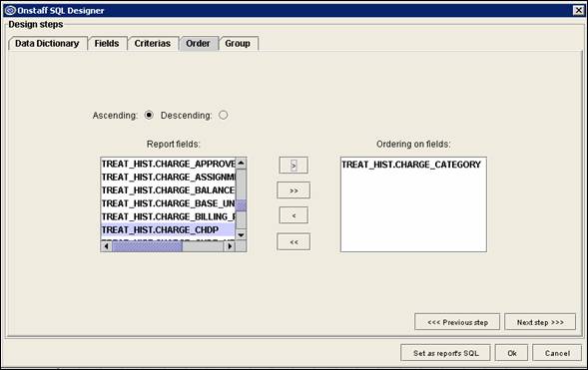Click the double right arrow add-all button
Viewport: 588px width, 370px height.
[x=294, y=190]
